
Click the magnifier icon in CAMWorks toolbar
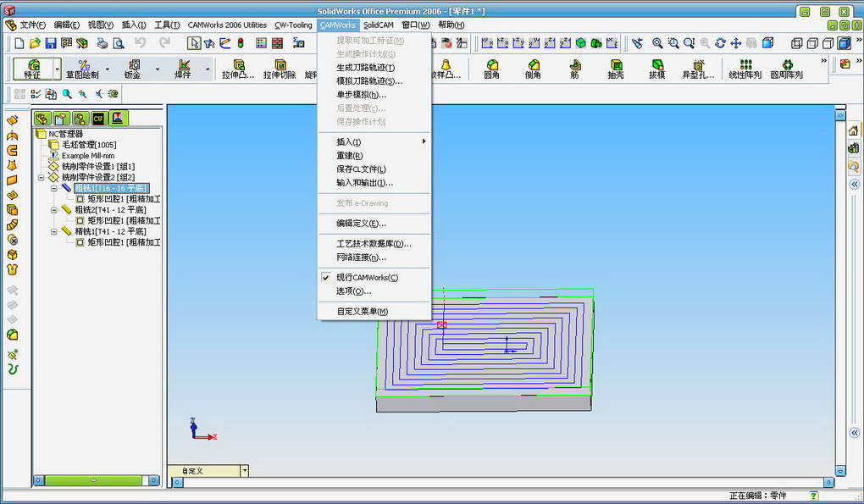[x=67, y=94]
